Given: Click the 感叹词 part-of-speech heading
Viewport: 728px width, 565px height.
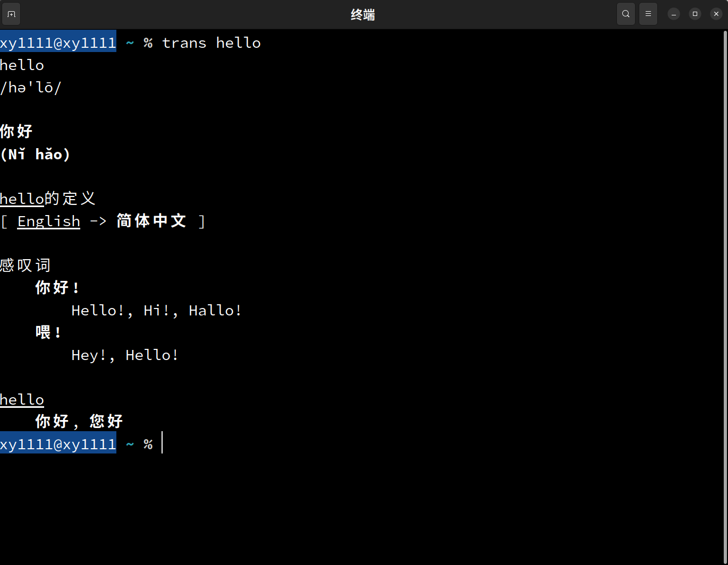Looking at the screenshot, I should point(25,265).
